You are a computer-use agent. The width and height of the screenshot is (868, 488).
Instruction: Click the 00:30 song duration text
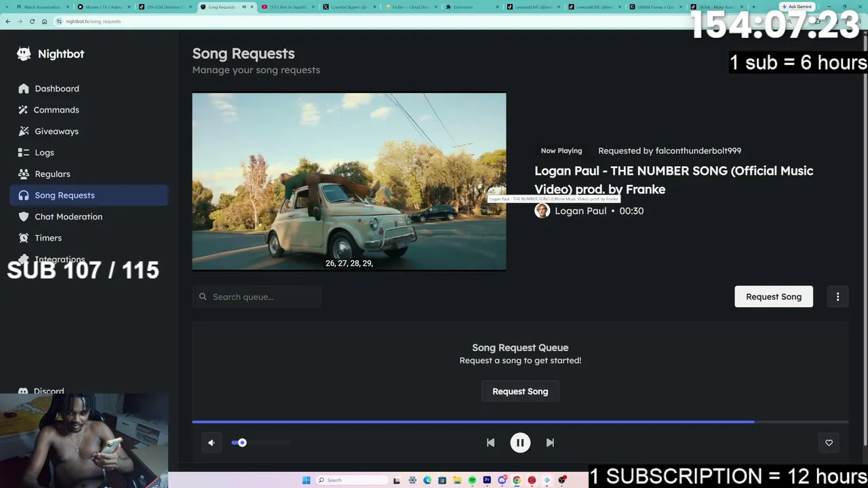[x=631, y=211]
